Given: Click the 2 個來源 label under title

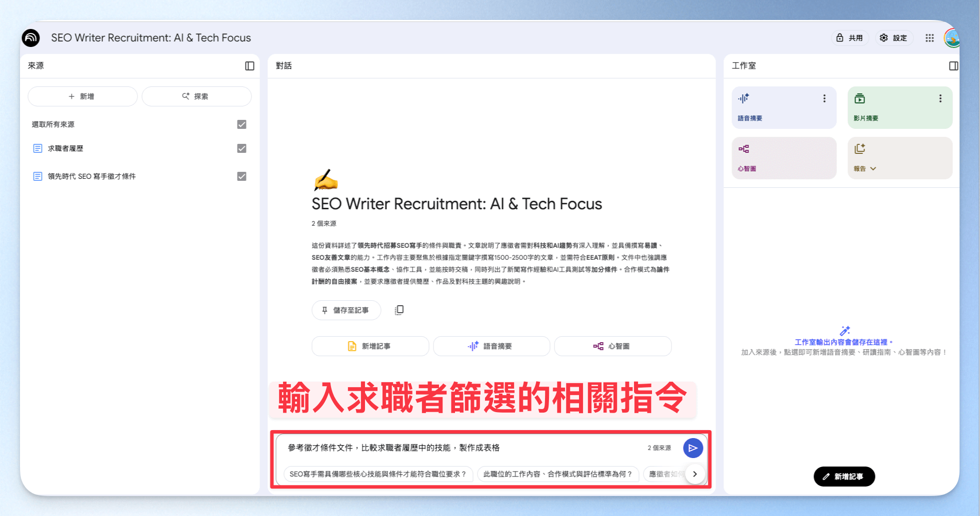Looking at the screenshot, I should [x=324, y=224].
